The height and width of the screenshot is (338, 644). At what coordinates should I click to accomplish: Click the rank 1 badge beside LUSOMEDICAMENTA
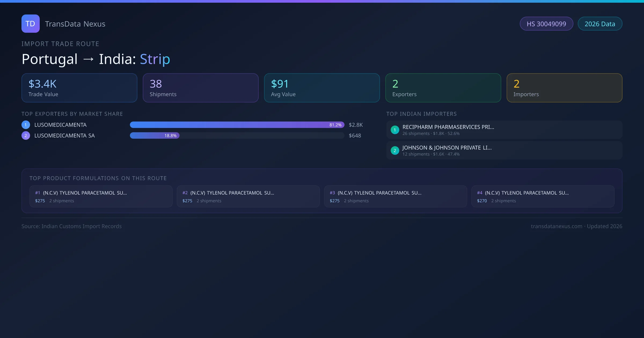tap(26, 125)
